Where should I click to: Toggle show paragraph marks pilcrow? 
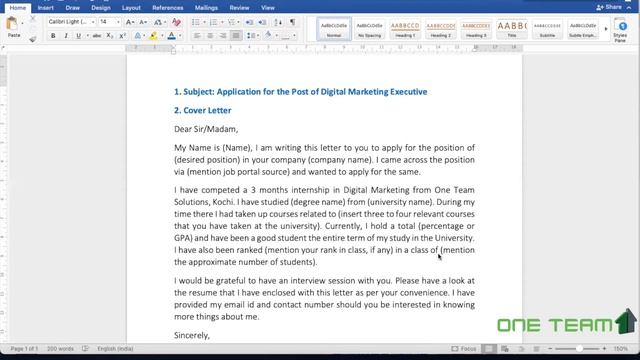point(292,22)
